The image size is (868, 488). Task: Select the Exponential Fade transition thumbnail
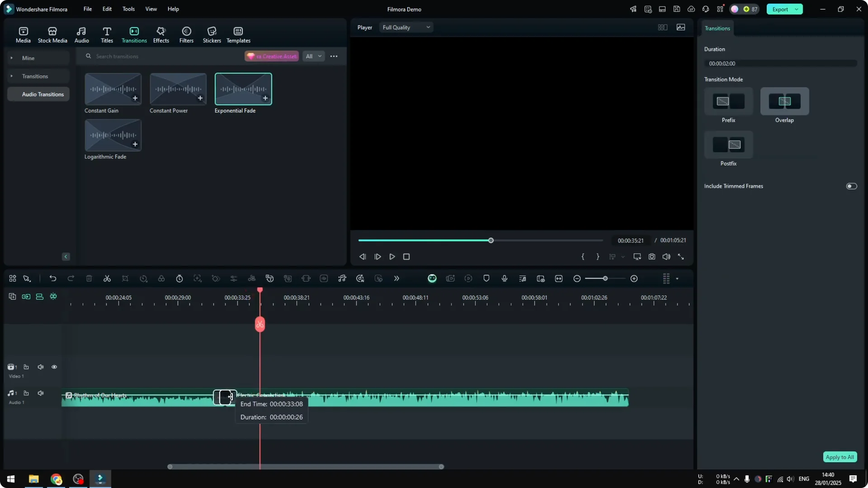[x=243, y=89]
